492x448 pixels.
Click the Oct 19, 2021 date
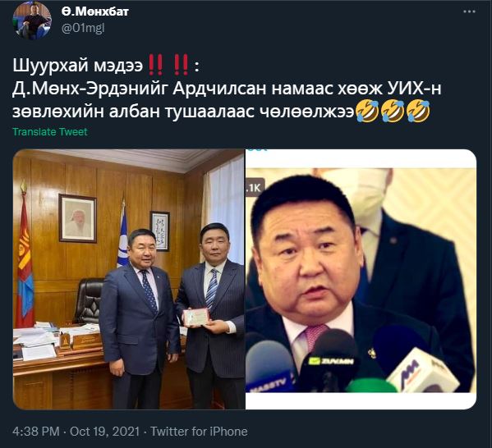pyautogui.click(x=104, y=432)
